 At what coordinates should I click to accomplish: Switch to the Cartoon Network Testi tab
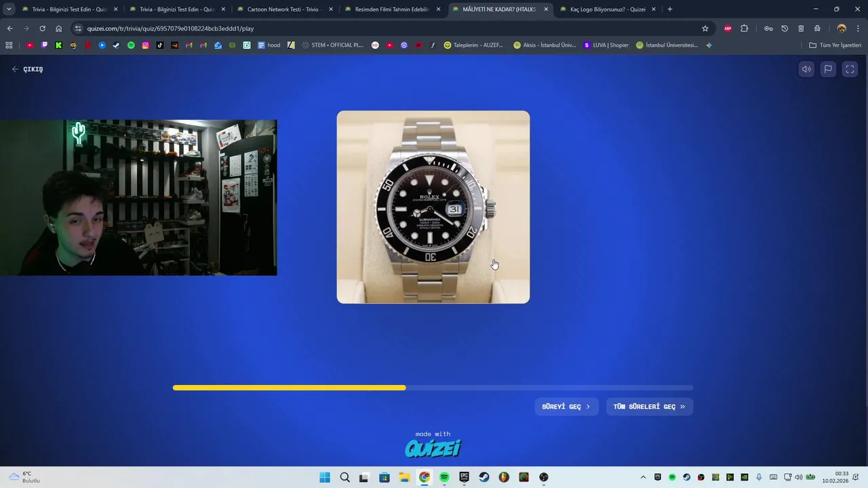pos(283,9)
